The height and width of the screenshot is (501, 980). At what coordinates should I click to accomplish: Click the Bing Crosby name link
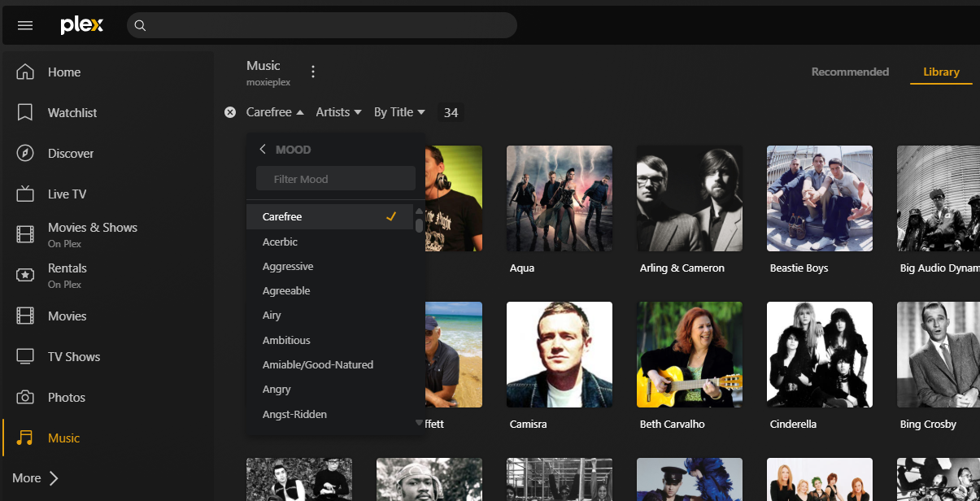[928, 424]
